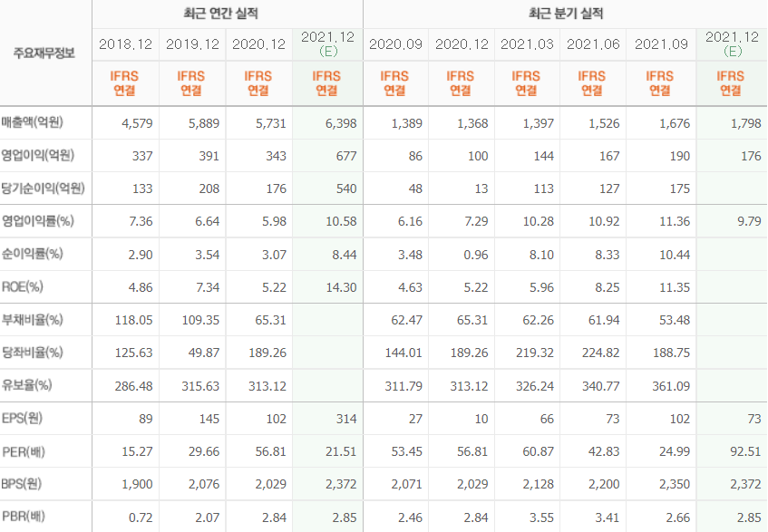
Task: Select the 최근 분기 실적 header
Action: coord(566,14)
